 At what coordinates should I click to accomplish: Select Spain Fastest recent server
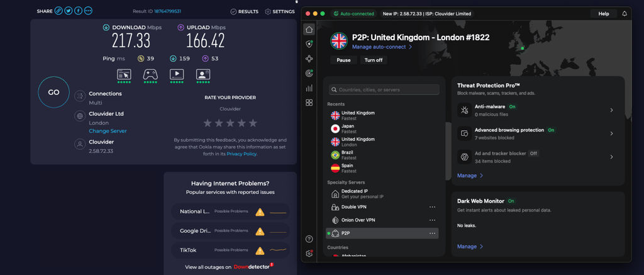pyautogui.click(x=383, y=168)
